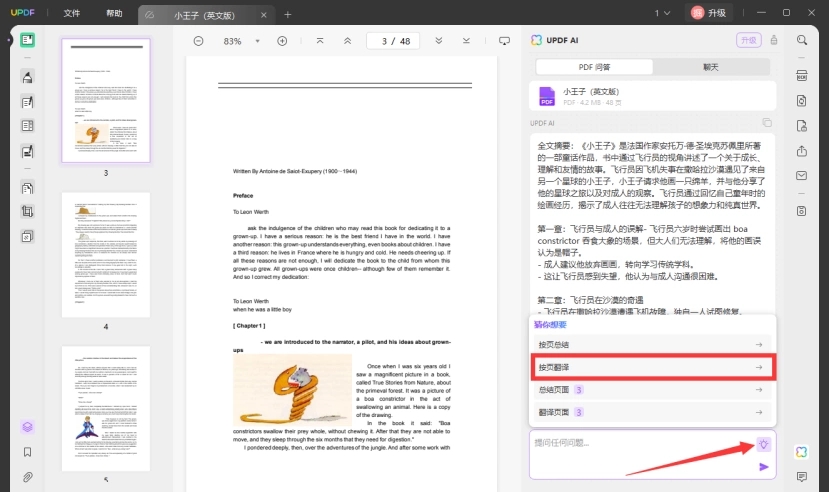Open the slideshow presentation icon

[504, 41]
